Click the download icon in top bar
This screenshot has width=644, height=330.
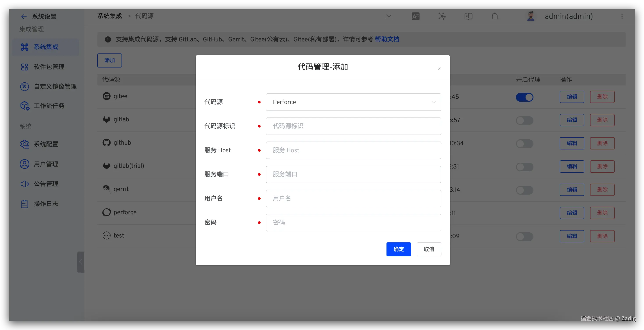click(x=389, y=16)
